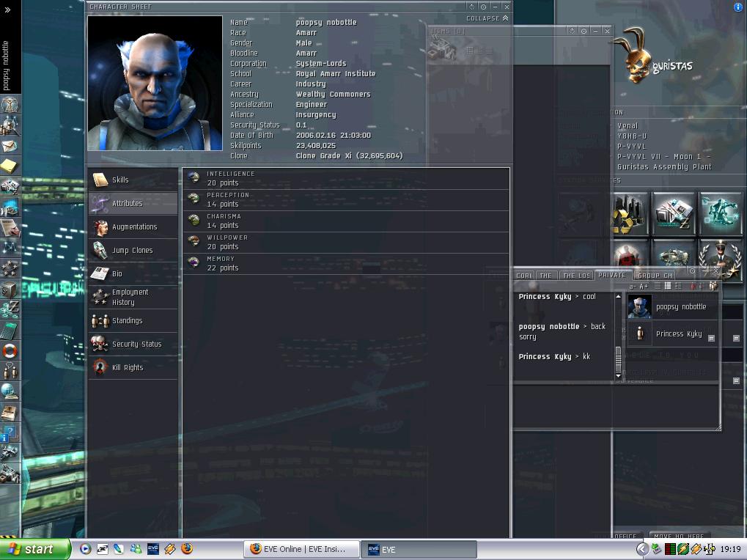The height and width of the screenshot is (560, 747).
Task: Switch to The Los chat tab
Action: [576, 276]
